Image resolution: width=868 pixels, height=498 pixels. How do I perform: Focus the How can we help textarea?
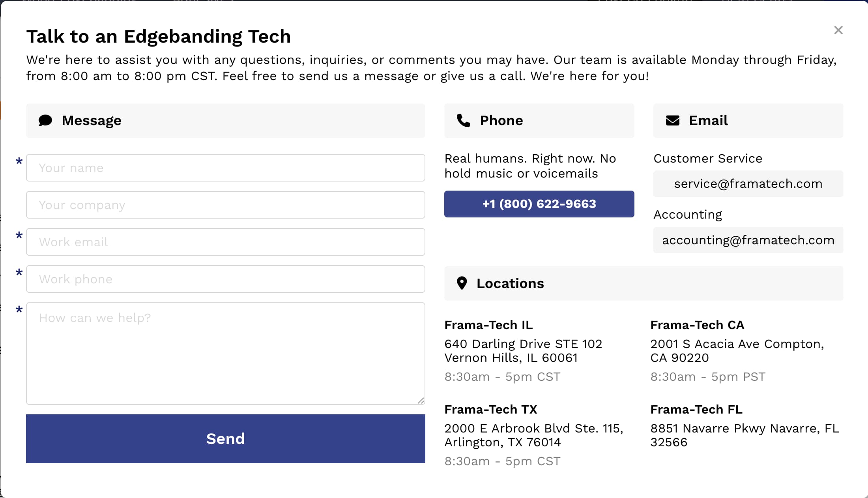pyautogui.click(x=225, y=353)
